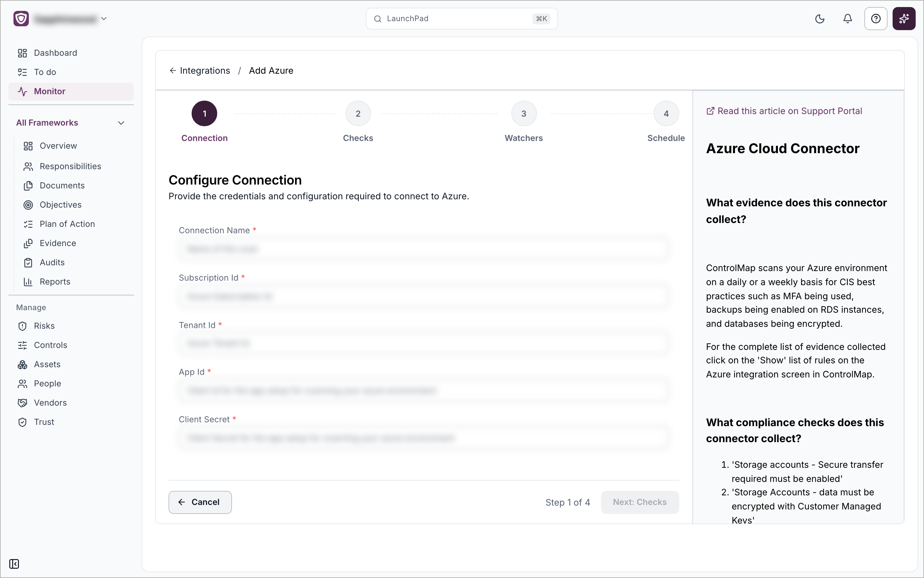Image resolution: width=924 pixels, height=578 pixels.
Task: Select step 1 Connection
Action: (x=204, y=113)
